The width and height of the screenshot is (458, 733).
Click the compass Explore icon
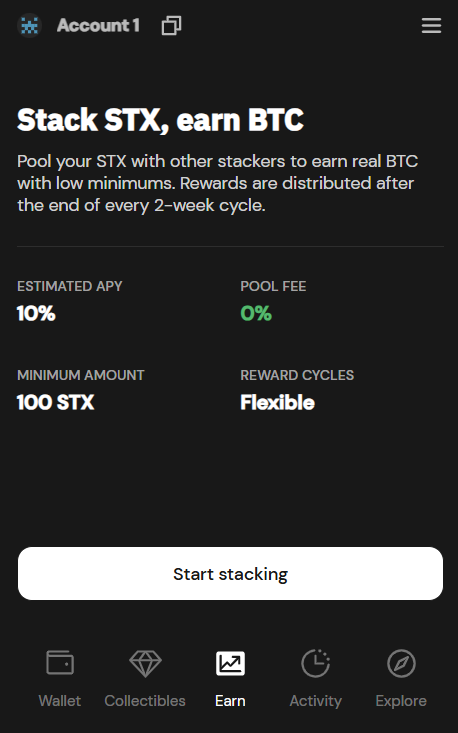click(x=401, y=663)
